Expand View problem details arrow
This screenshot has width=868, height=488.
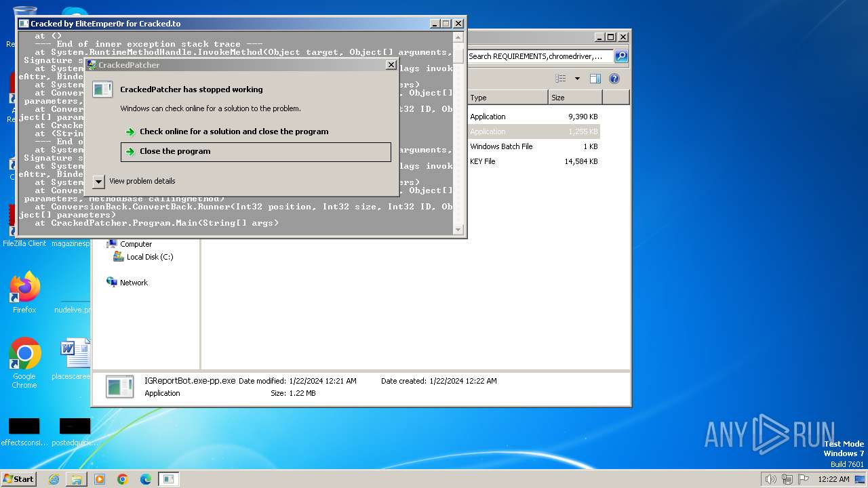click(x=98, y=181)
